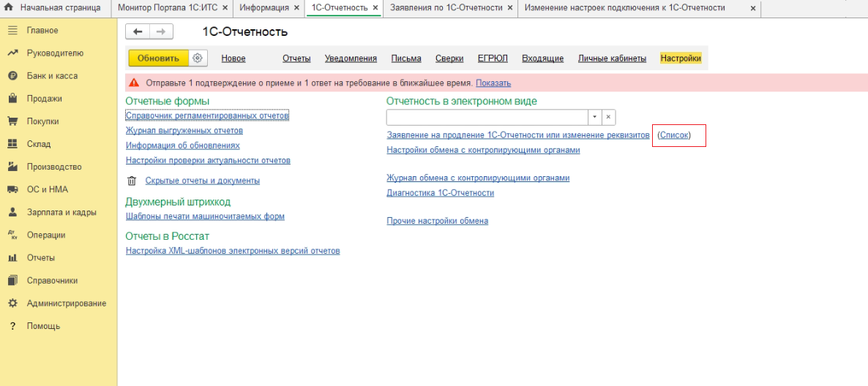Viewport: 868px width, 386px height.
Task: Click the trash icon beside Скрытые отчеты
Action: pyautogui.click(x=132, y=181)
